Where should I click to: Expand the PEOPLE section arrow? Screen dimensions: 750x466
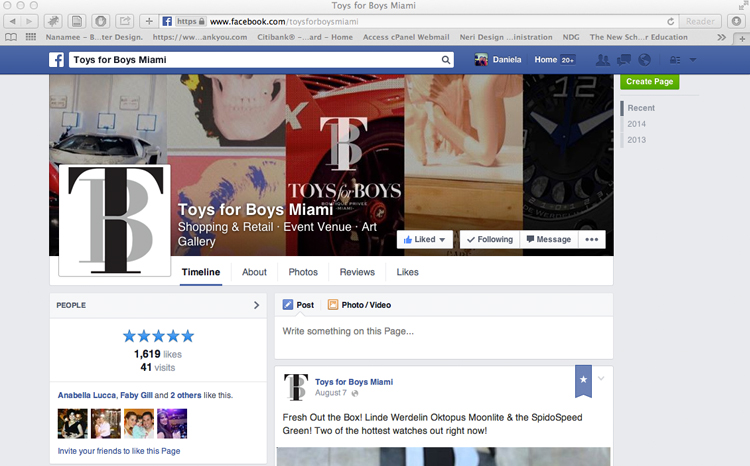tap(256, 305)
